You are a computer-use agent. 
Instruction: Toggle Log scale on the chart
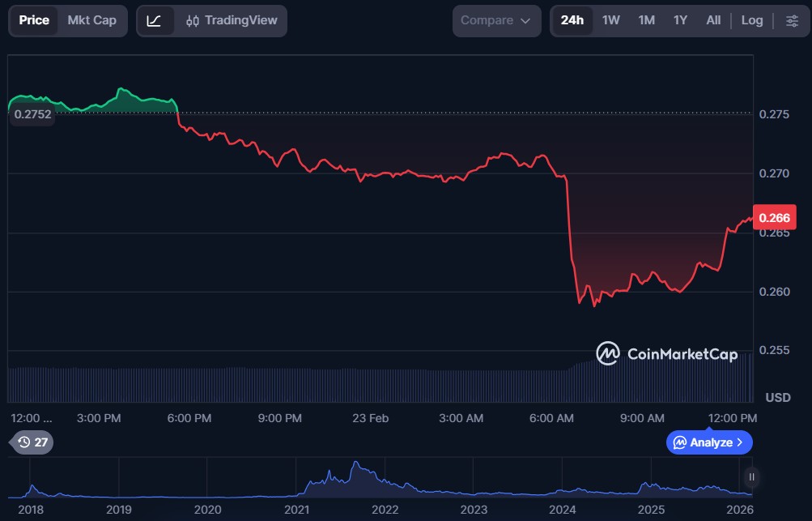pyautogui.click(x=751, y=20)
